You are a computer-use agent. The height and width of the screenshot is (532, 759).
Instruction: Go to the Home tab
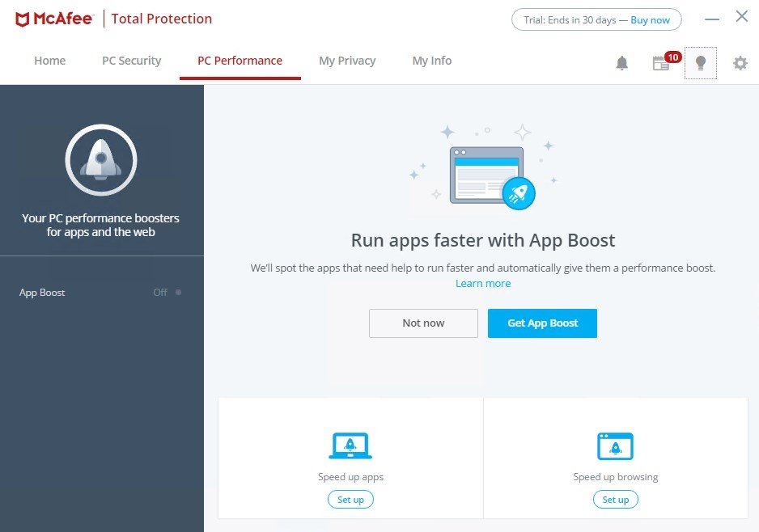[x=50, y=61]
